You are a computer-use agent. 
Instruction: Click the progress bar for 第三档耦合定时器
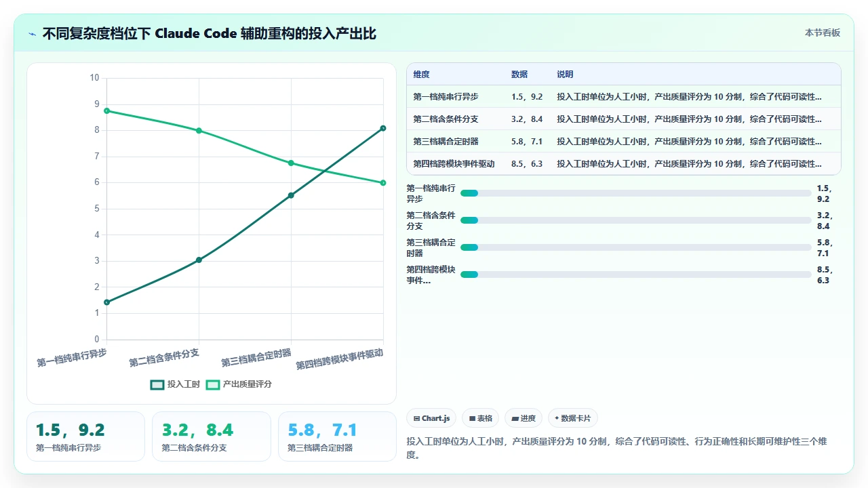click(636, 247)
